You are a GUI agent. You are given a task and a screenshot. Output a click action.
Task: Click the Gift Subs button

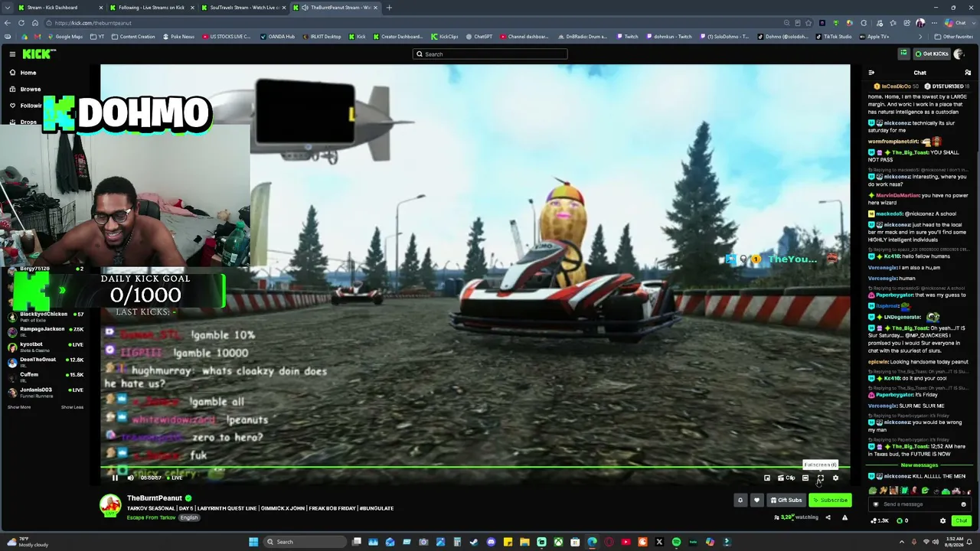click(786, 500)
